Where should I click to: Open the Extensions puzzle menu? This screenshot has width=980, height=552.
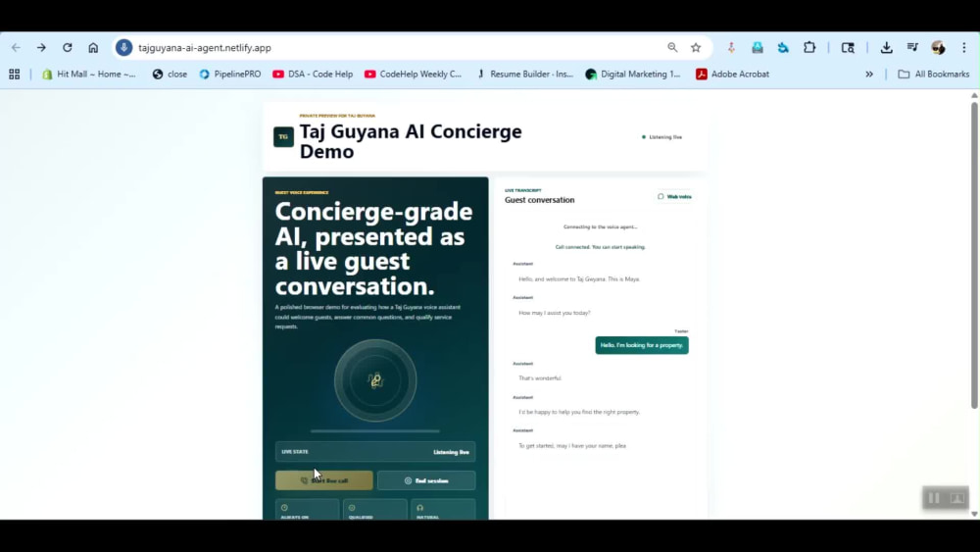(809, 47)
